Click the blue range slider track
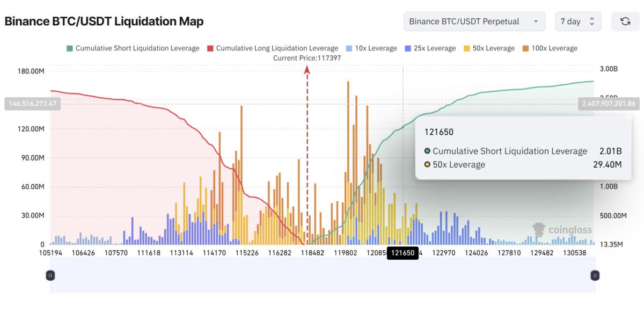 point(322,275)
